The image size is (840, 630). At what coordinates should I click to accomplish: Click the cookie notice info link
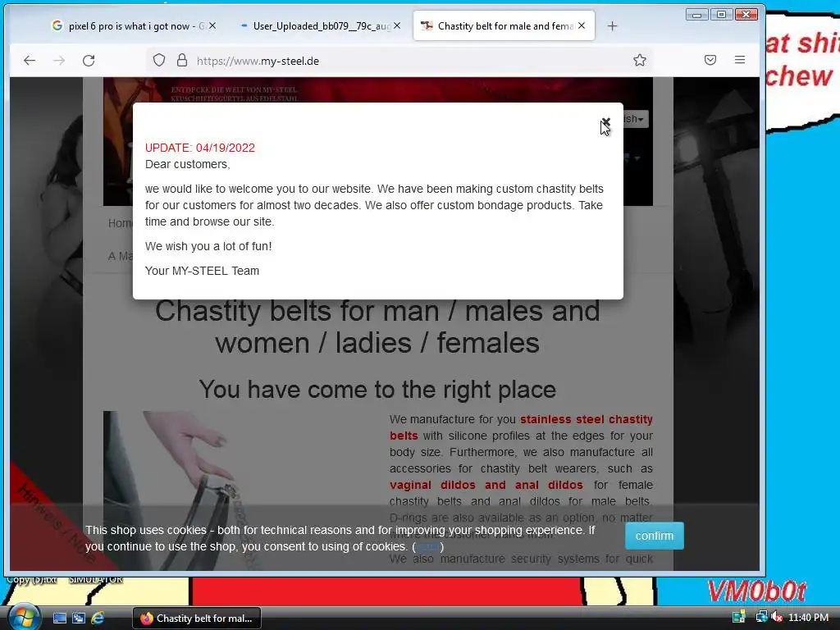428,546
